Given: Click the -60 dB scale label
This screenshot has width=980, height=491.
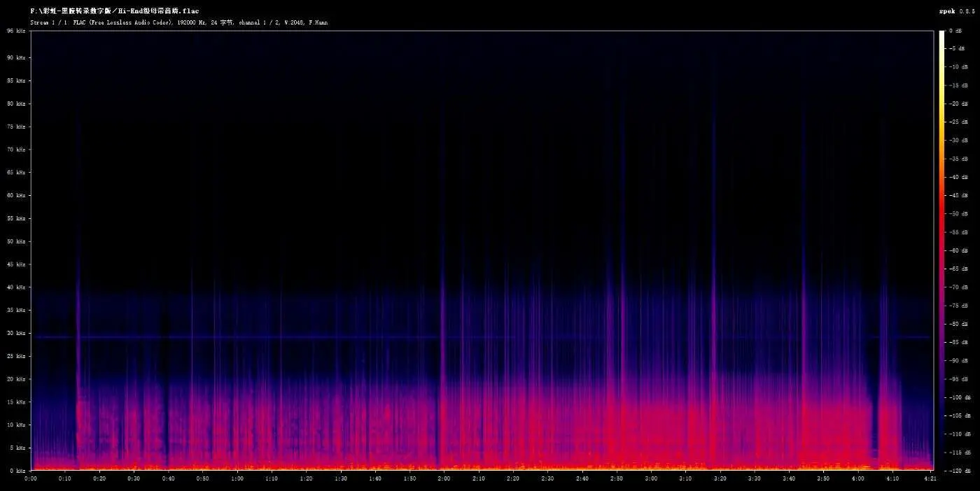Looking at the screenshot, I should click(x=956, y=250).
